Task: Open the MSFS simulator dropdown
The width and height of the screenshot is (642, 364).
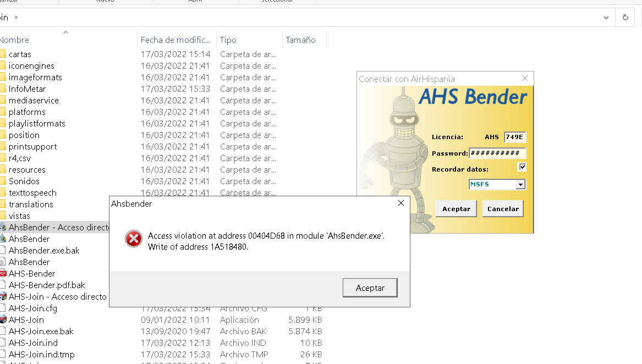Action: point(520,185)
